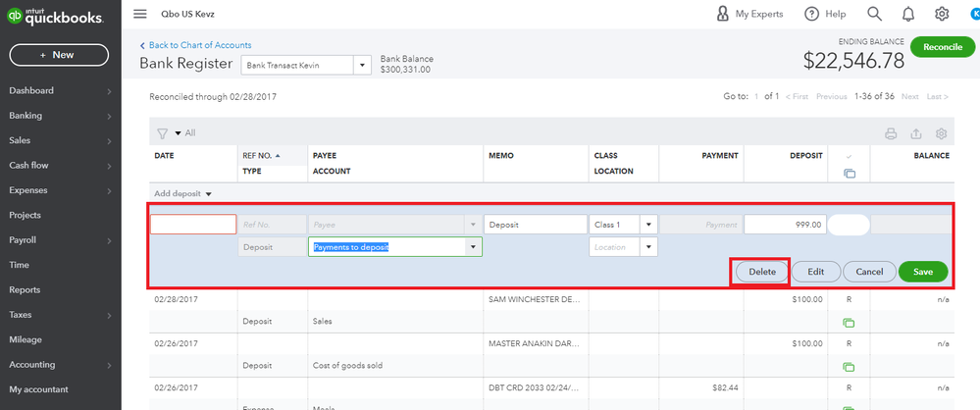
Task: Click the green Reconcile button
Action: tap(943, 47)
